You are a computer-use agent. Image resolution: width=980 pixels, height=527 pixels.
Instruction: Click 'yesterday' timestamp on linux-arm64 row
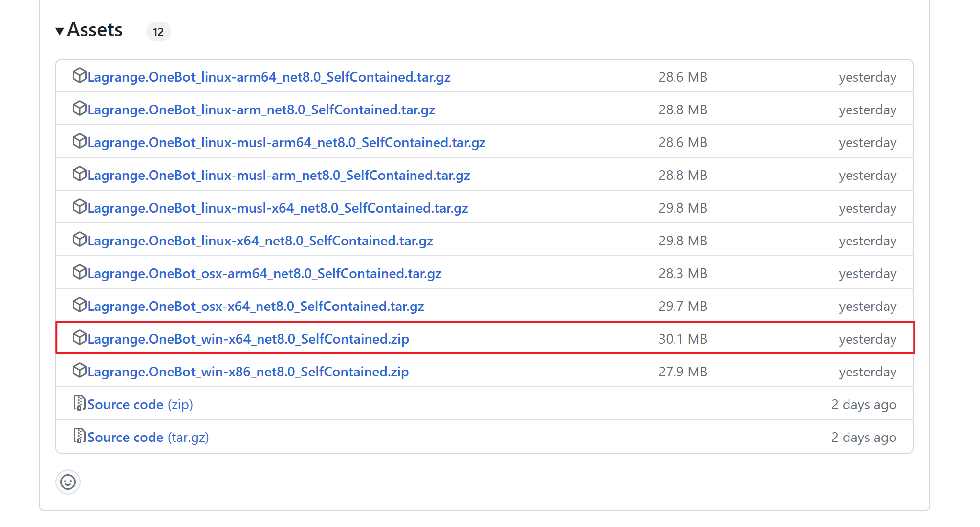[868, 77]
